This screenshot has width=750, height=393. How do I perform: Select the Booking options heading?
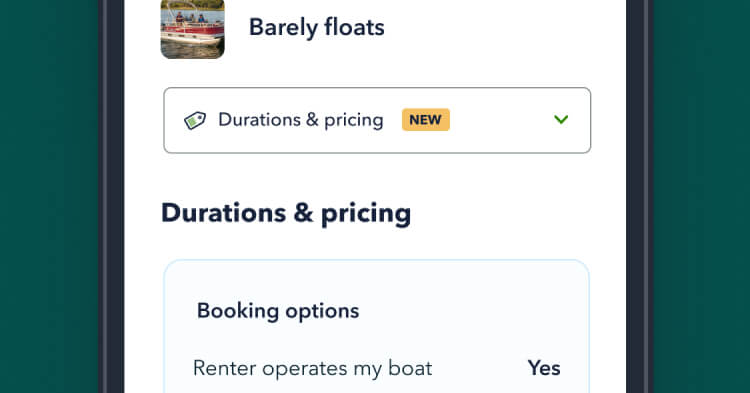coord(278,311)
